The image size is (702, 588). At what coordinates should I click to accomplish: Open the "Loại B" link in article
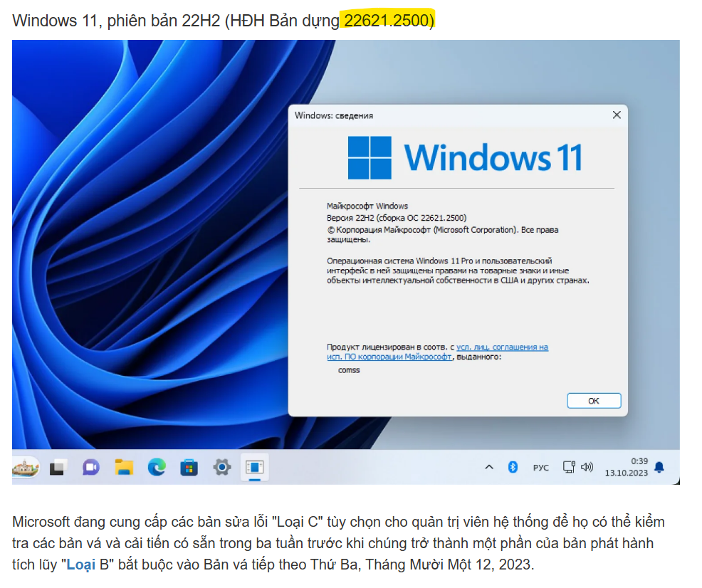pyautogui.click(x=81, y=565)
